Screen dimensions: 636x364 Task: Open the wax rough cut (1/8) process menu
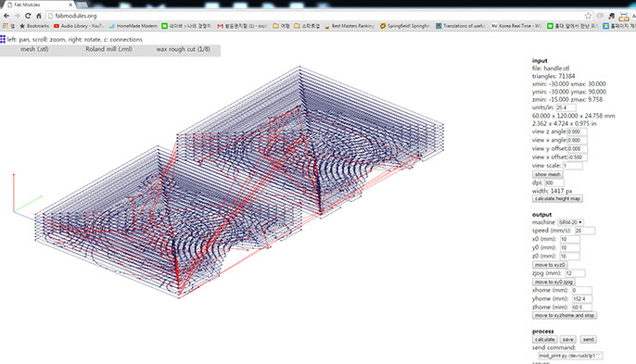[x=183, y=49]
